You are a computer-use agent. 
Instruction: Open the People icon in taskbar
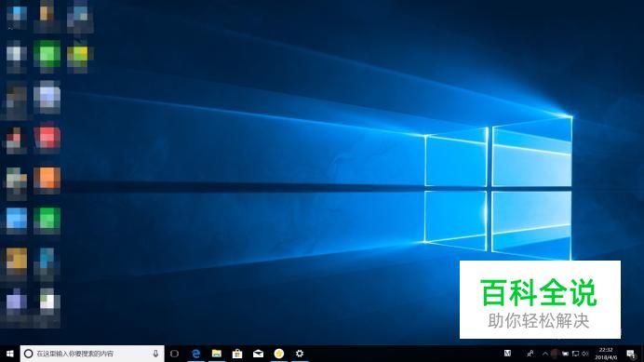tap(530, 354)
